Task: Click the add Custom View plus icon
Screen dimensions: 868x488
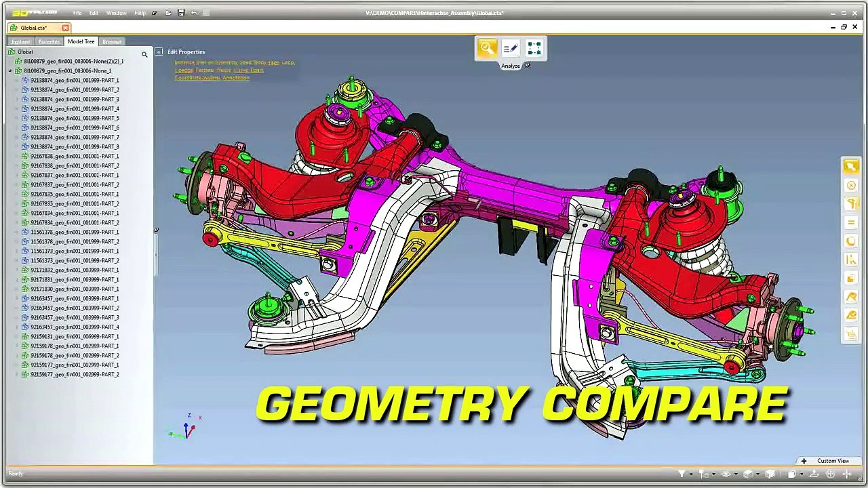Action: pos(804,461)
